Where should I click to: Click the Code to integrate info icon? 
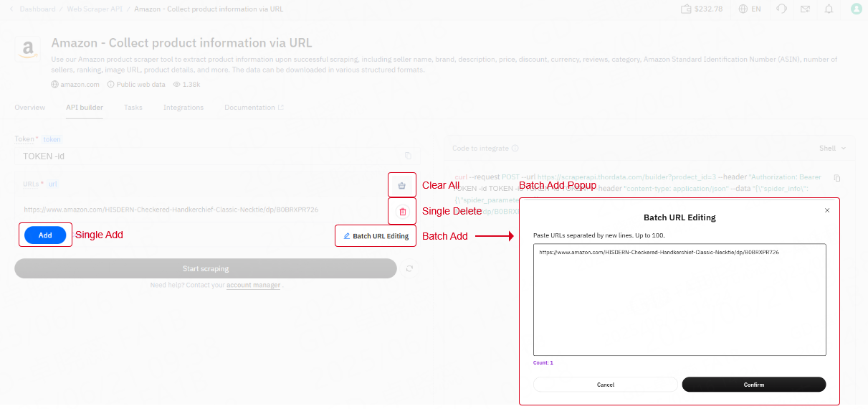tap(515, 149)
